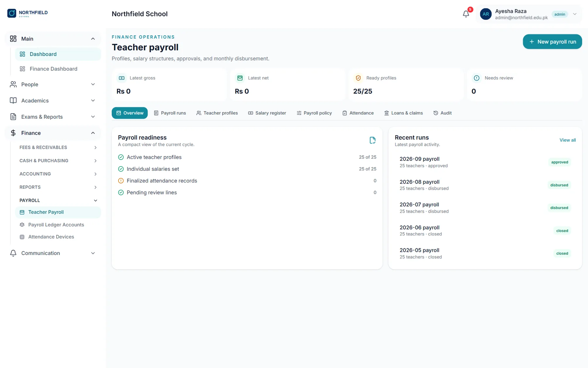The width and height of the screenshot is (588, 368).
Task: Expand the ACCOUNTING submenu
Action: (x=58, y=174)
